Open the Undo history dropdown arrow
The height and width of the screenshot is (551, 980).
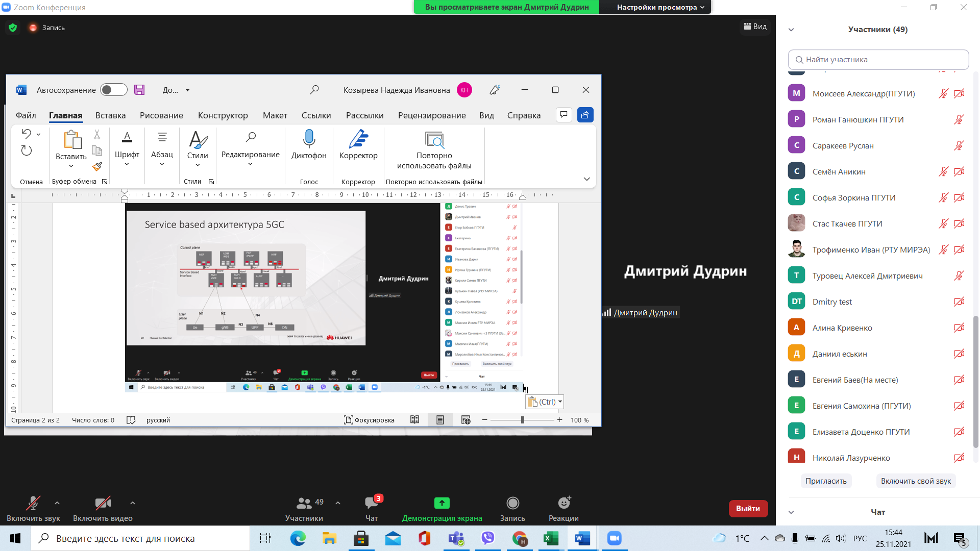click(x=38, y=134)
